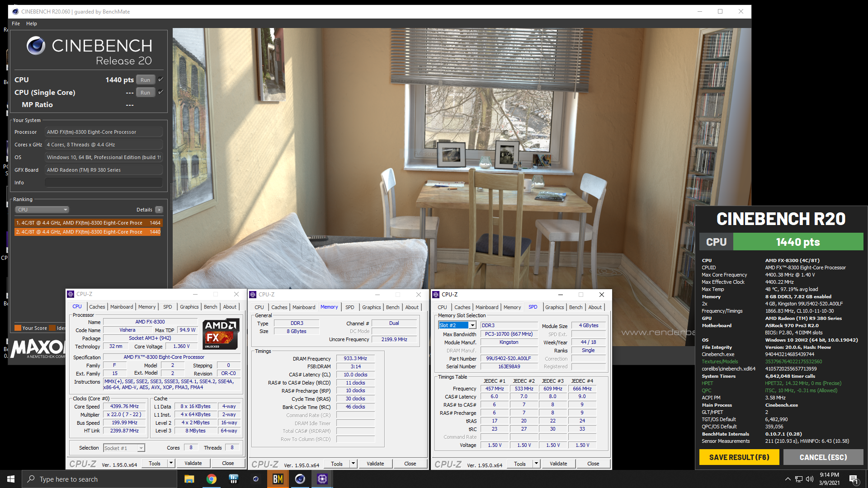The height and width of the screenshot is (488, 868).
Task: Switch to the SPD tab in the CPU-Z window showing the Memory tab
Action: [x=350, y=307]
